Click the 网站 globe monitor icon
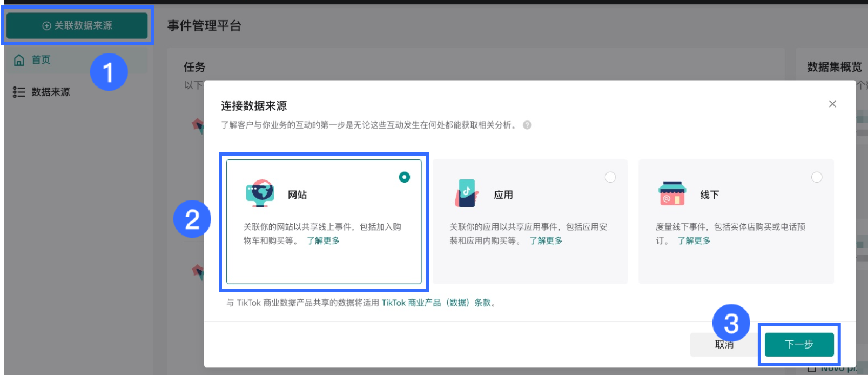 [260, 193]
